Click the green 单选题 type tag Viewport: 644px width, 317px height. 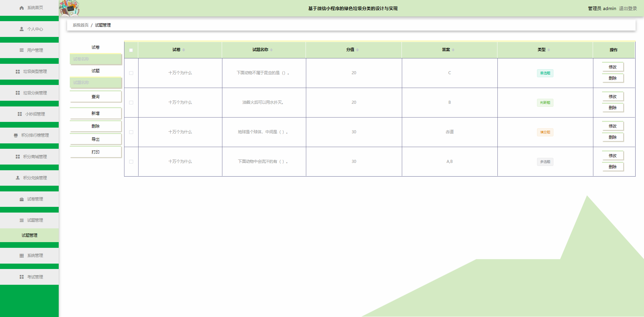click(x=545, y=73)
